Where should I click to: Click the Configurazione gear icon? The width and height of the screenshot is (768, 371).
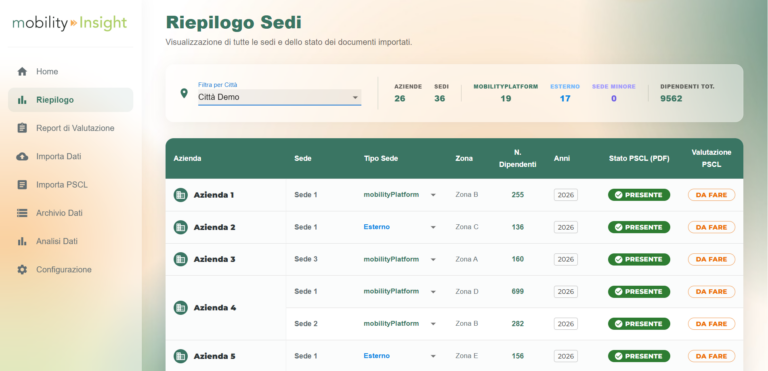(x=22, y=270)
